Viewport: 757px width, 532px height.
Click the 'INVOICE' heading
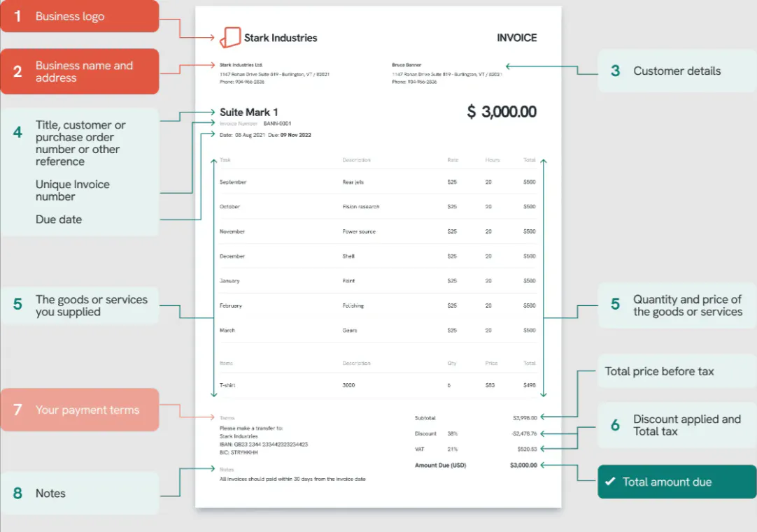[516, 38]
